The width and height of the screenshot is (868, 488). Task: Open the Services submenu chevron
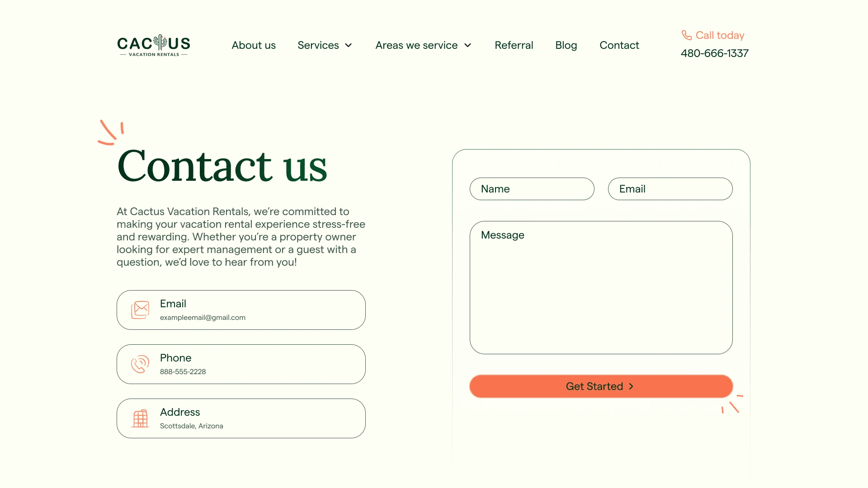(349, 45)
